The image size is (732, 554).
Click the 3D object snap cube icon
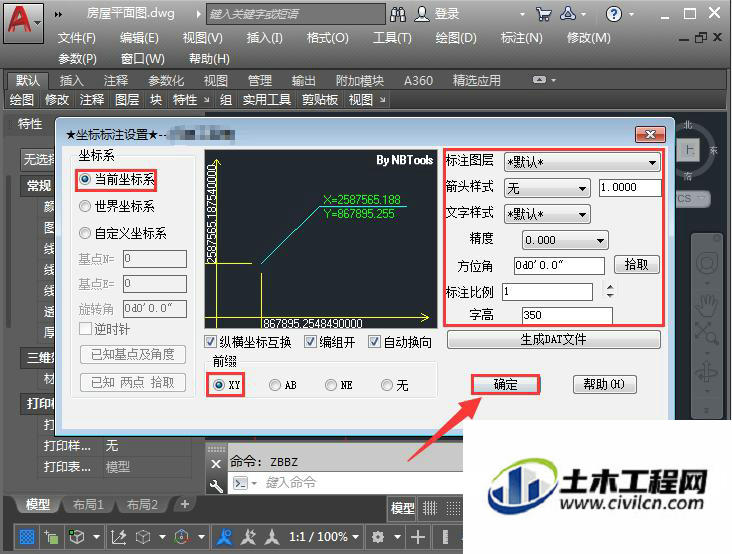click(x=76, y=537)
